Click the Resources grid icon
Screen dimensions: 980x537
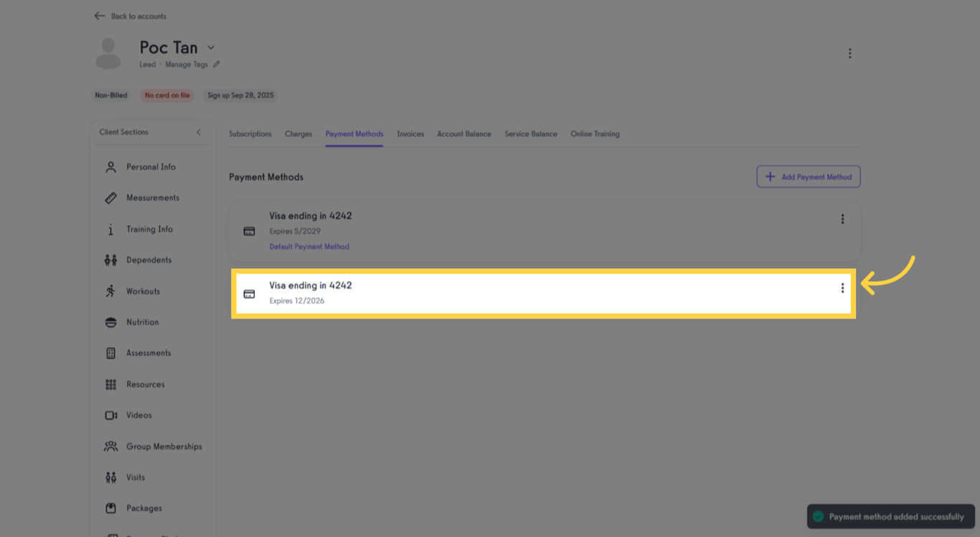click(110, 385)
